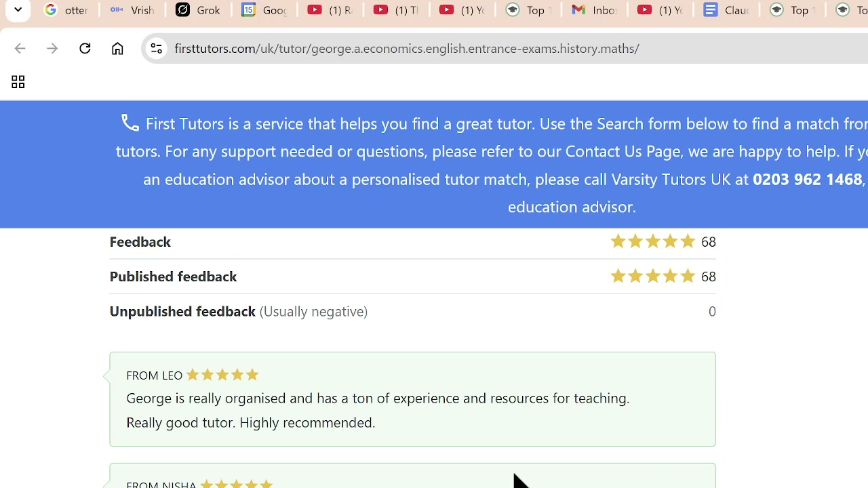Switch to the Google 'otter' search tab
The height and width of the screenshot is (488, 868).
point(66,10)
